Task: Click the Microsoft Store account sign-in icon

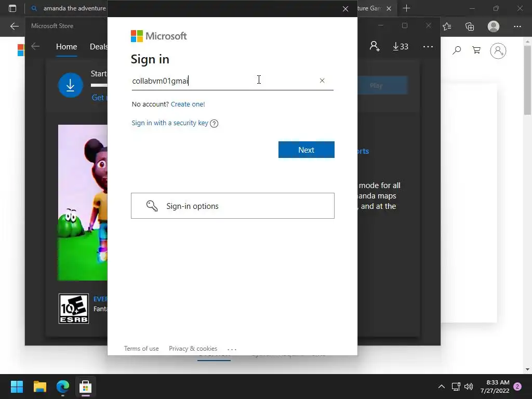Action: [x=375, y=46]
